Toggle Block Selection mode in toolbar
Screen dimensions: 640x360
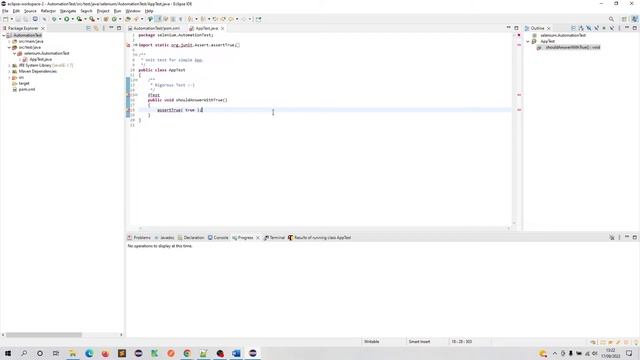coord(173,19)
